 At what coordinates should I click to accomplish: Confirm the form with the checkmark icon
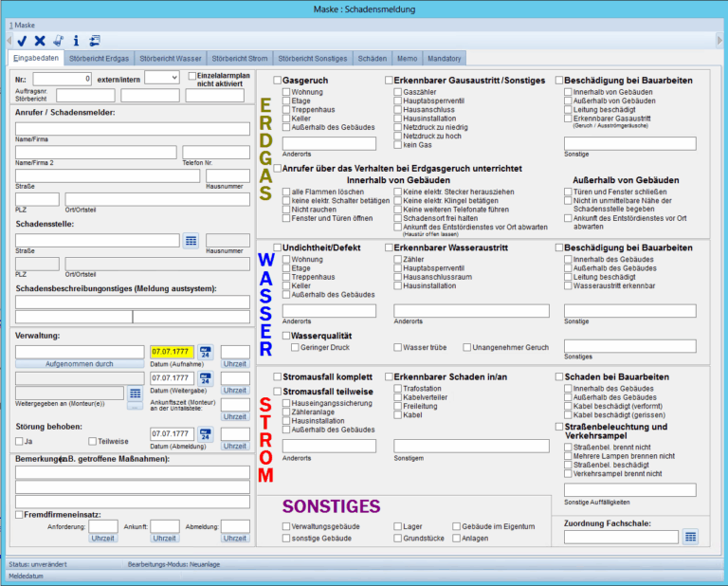point(22,41)
